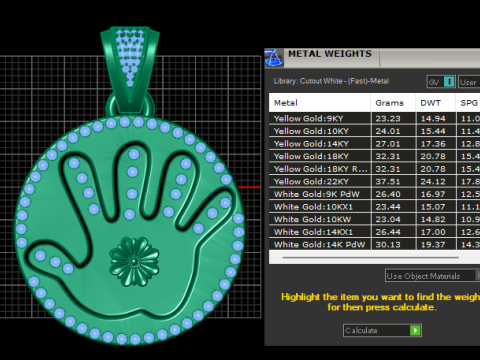This screenshot has width=480, height=360.
Task: Select the Yellow Gold:10KY row
Action: pos(374,131)
